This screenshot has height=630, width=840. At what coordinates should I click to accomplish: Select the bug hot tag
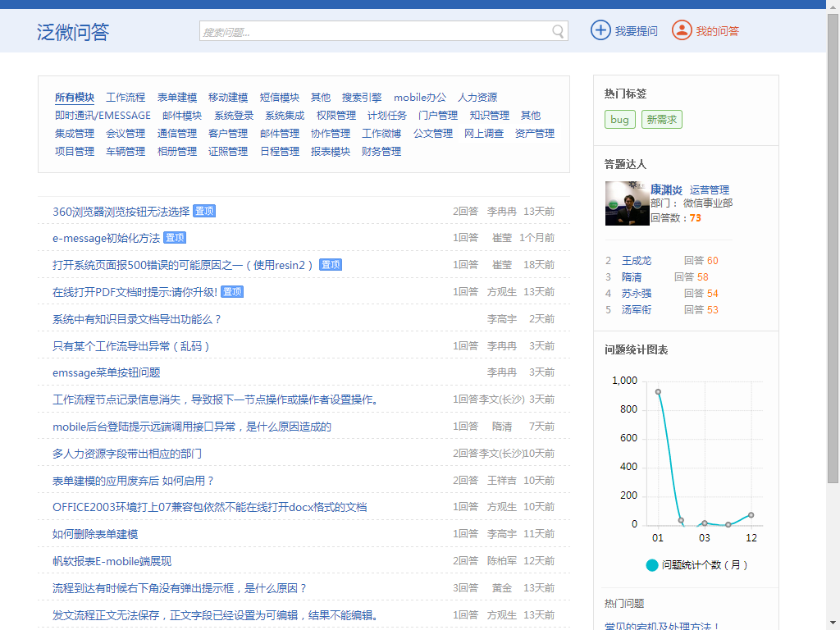point(619,120)
